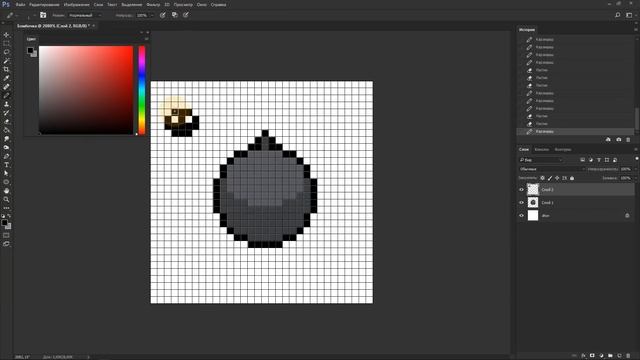Image resolution: width=640 pixels, height=360 pixels.
Task: Select the Lasso tool
Action: [x=6, y=52]
